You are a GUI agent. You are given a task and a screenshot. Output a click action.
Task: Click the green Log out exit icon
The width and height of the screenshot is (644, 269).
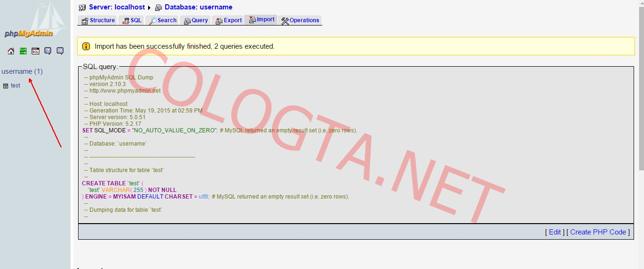point(23,51)
